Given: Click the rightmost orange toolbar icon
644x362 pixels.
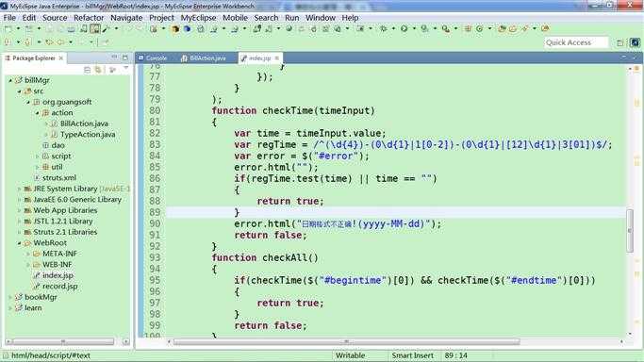Looking at the screenshot, I should pyautogui.click(x=545, y=28).
